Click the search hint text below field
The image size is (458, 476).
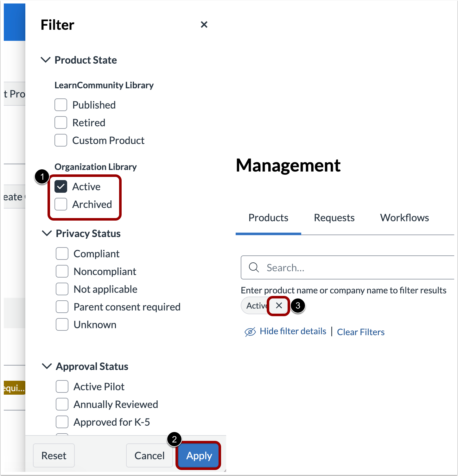343,290
